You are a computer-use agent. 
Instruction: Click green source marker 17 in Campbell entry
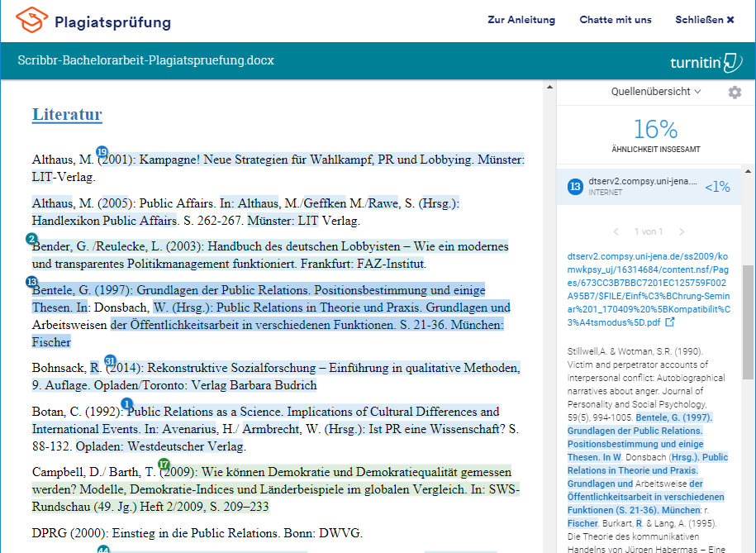point(163,465)
